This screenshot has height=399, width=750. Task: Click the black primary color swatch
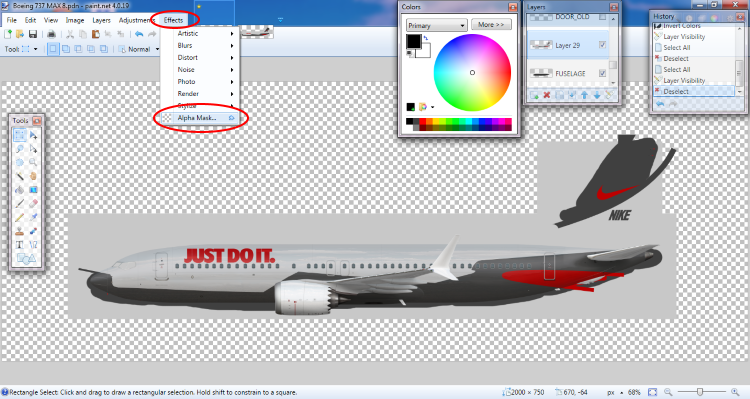pos(413,41)
